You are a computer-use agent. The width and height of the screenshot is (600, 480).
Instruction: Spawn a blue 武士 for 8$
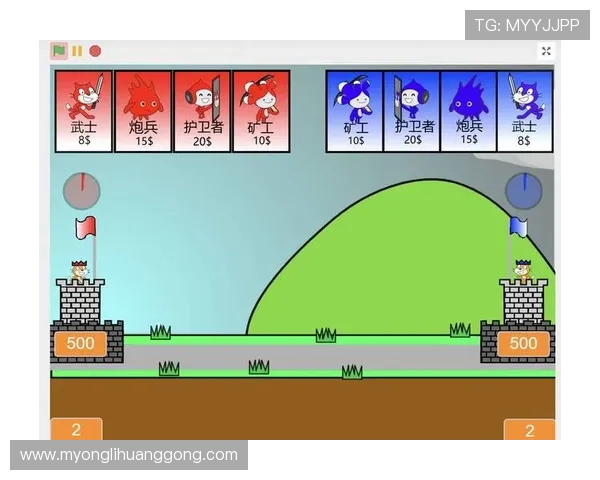pos(525,110)
